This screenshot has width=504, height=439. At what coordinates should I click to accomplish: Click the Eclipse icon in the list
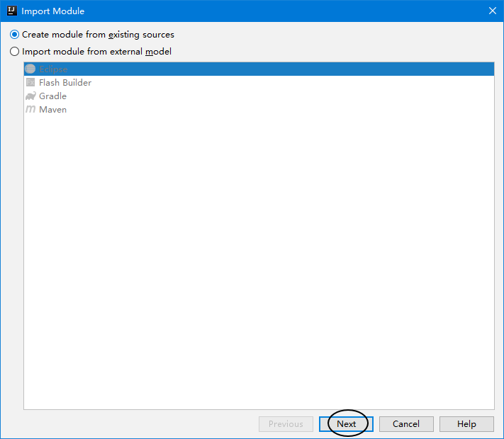30,69
